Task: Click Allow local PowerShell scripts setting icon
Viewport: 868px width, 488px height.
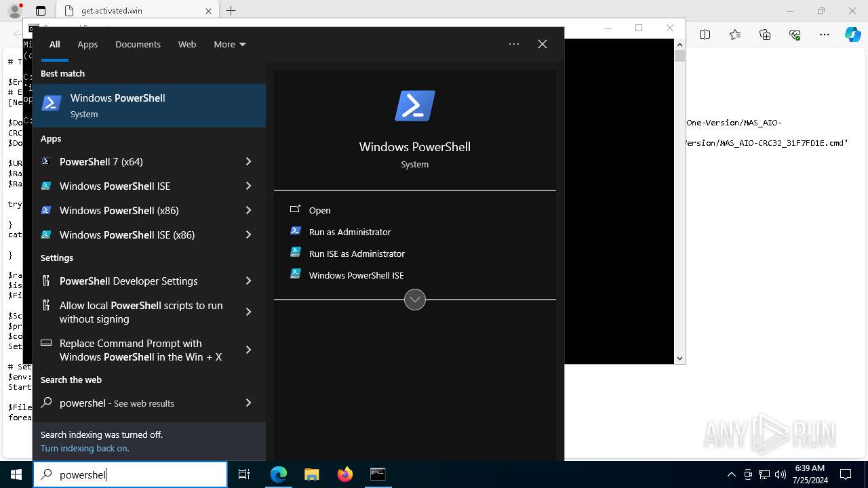Action: [46, 305]
